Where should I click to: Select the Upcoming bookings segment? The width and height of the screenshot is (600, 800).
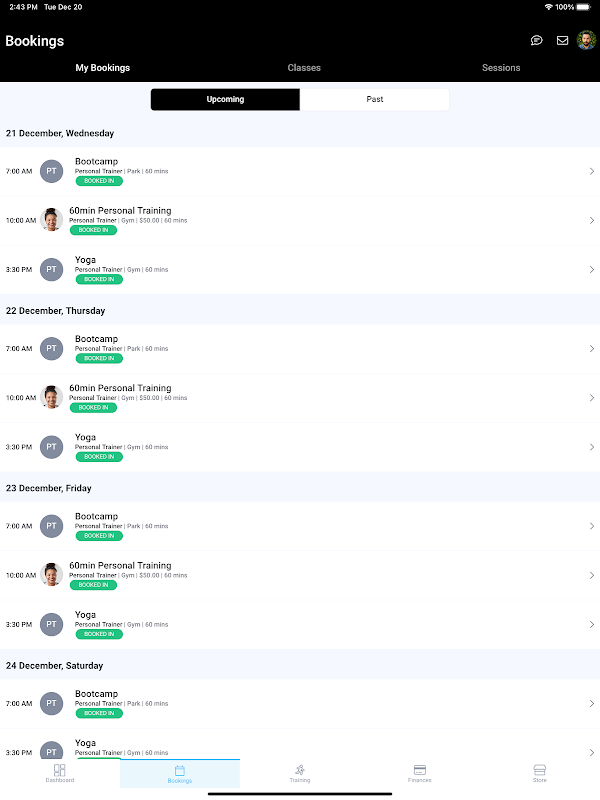pos(225,99)
